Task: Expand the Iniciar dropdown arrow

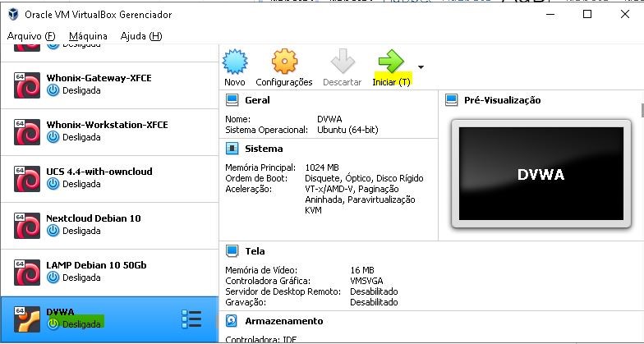Action: 421,67
